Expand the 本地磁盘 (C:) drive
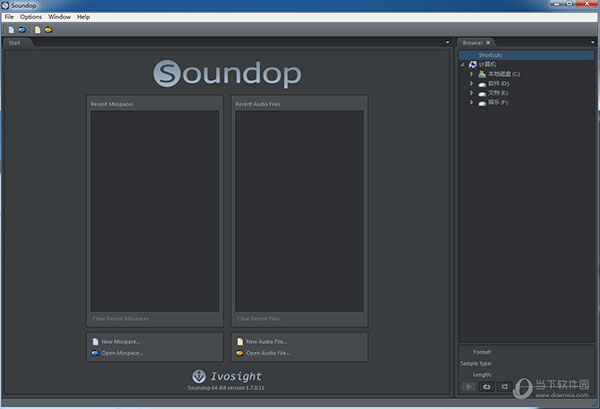Viewport: 600px width, 409px height. coord(471,74)
